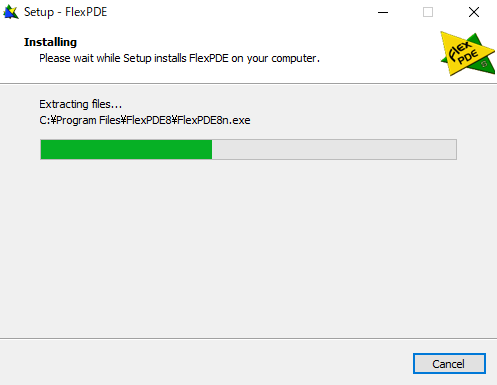The height and width of the screenshot is (385, 497).
Task: Click the Setup - FlexPDE title text
Action: point(65,12)
